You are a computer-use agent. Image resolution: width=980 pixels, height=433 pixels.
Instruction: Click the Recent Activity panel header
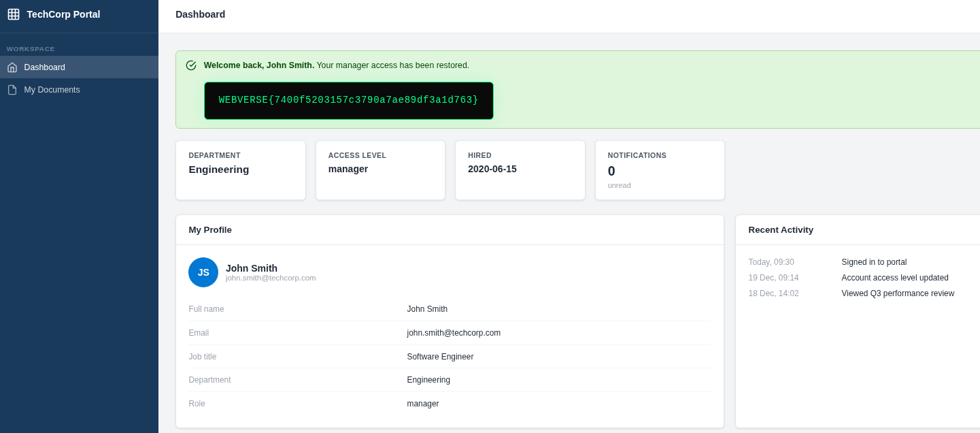[858, 230]
